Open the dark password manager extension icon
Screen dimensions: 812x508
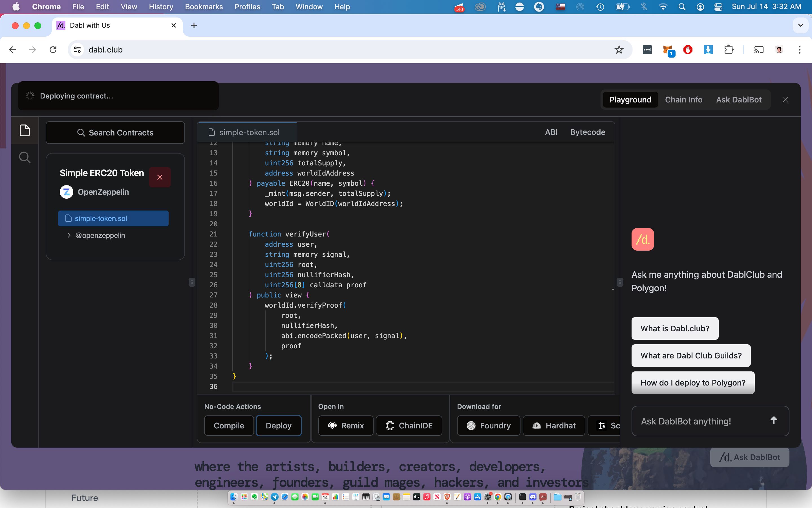647,50
